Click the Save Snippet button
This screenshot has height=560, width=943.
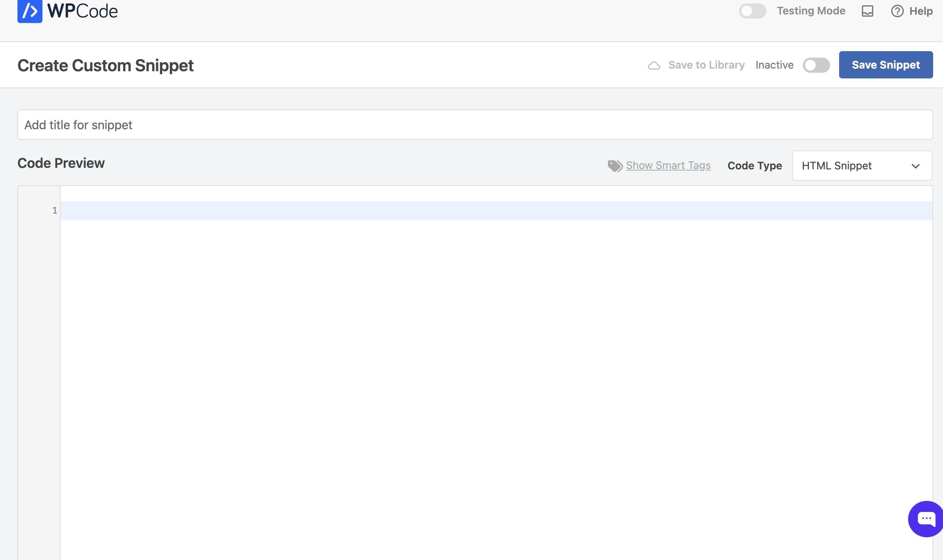(x=886, y=65)
